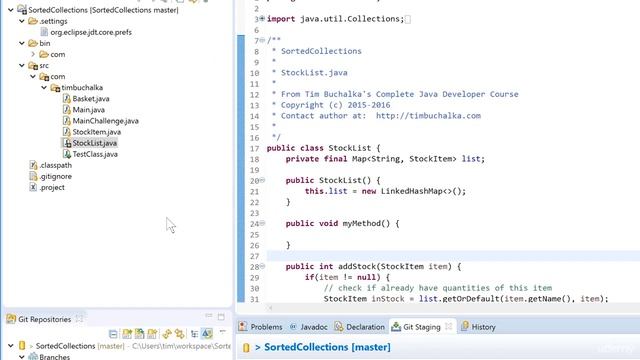The image size is (640, 360).
Task: Select Basket.java file icon
Action: (x=67, y=98)
